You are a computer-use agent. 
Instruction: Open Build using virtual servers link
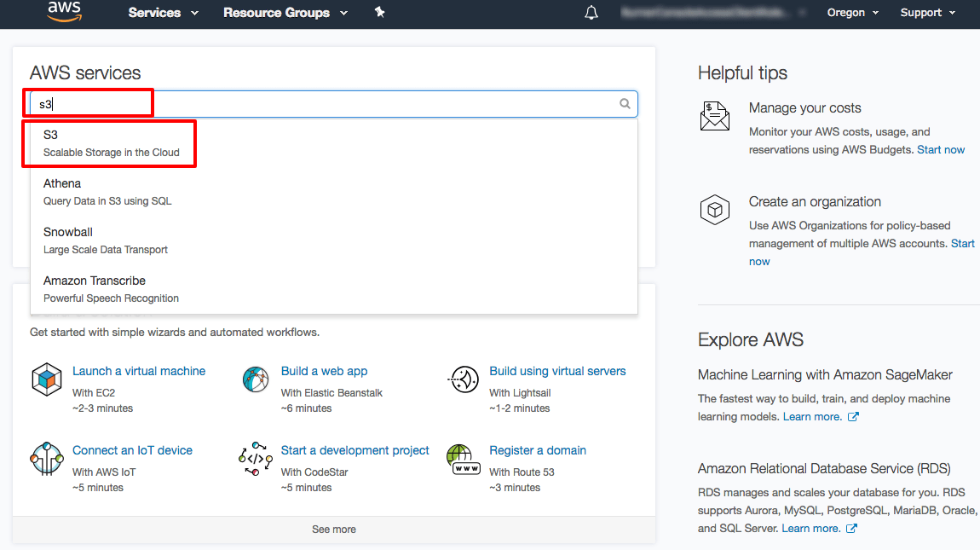(x=557, y=371)
